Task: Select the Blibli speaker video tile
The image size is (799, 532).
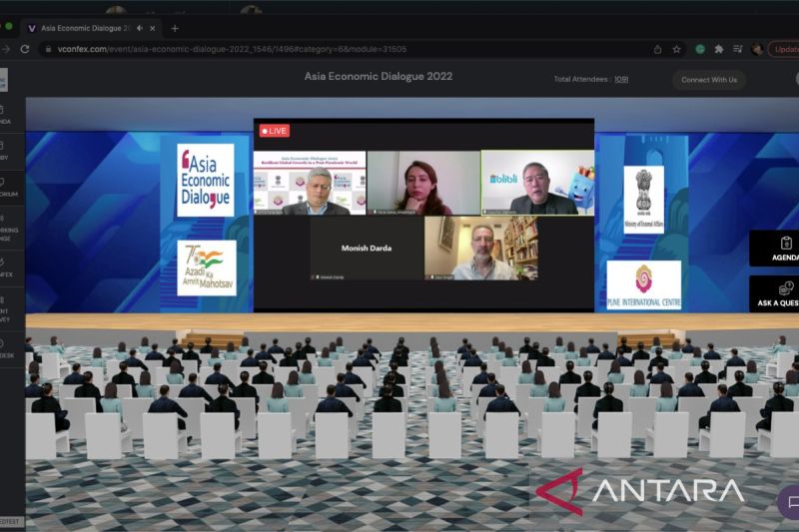Action: [537, 183]
